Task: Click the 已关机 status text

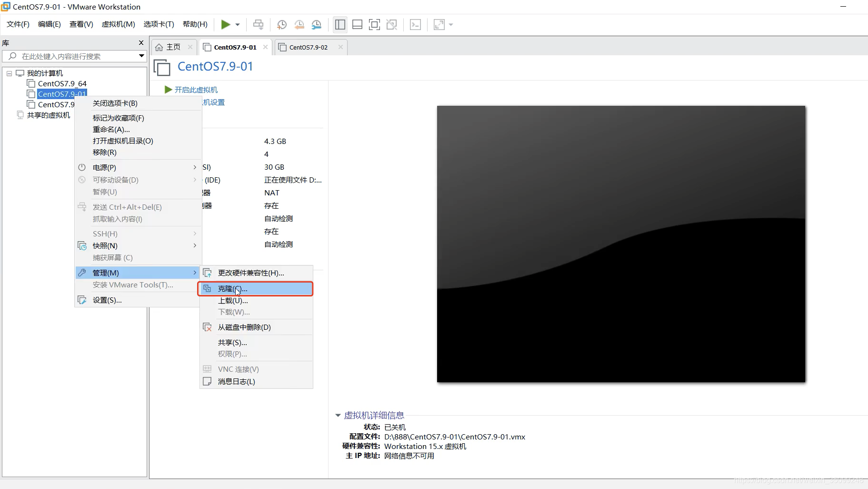Action: 395,427
